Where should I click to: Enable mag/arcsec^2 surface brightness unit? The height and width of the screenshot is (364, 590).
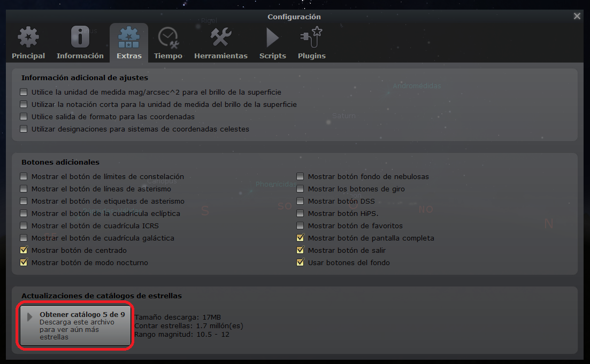pos(24,92)
